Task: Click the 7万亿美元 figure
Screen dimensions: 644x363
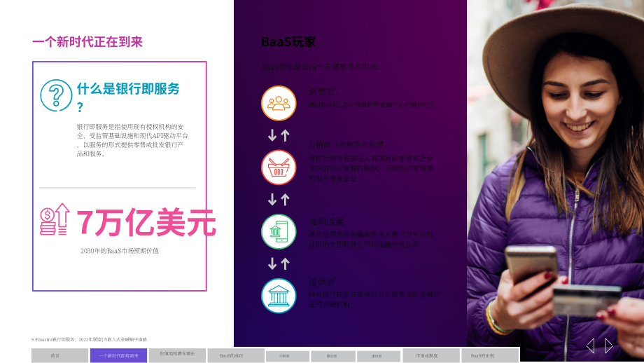Action: [146, 222]
